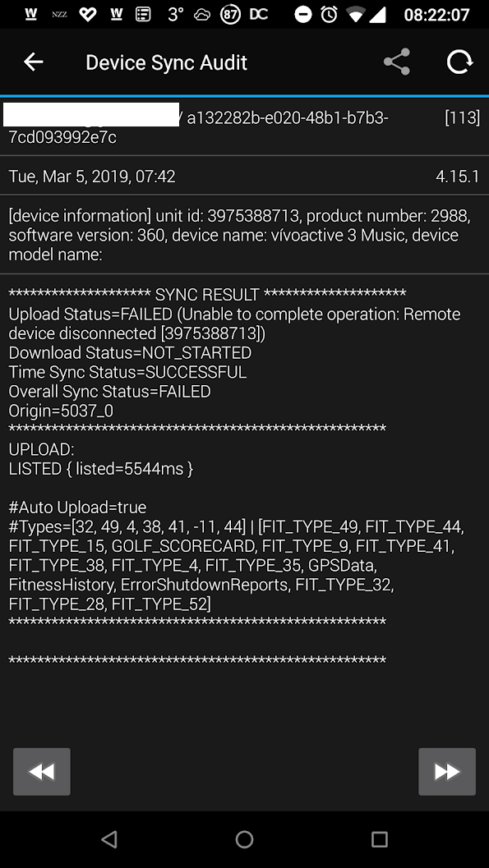489x868 pixels.
Task: Refresh the Device Sync Audit log
Action: coord(459,62)
